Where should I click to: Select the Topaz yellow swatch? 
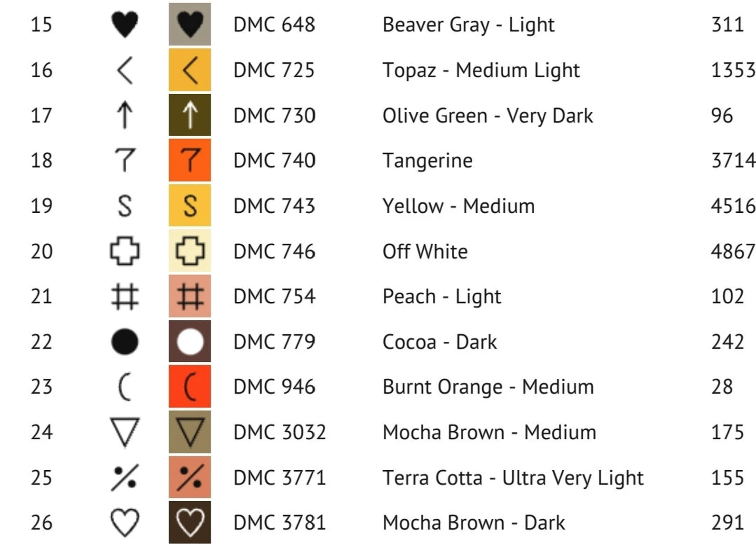190,70
